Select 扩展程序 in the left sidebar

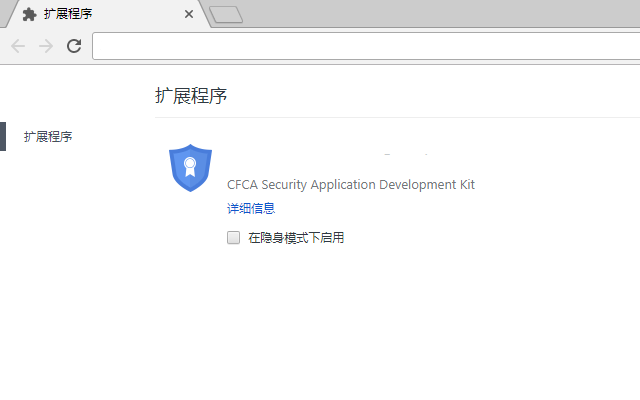pos(48,136)
